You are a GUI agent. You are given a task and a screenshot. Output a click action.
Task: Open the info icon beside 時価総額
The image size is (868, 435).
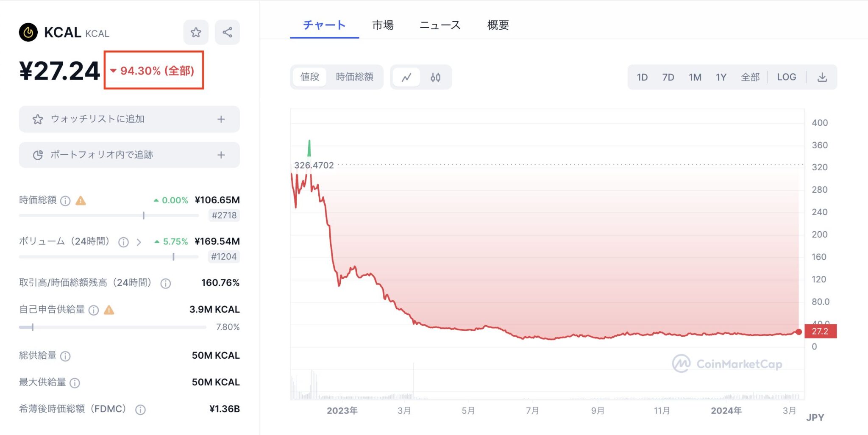pos(65,201)
